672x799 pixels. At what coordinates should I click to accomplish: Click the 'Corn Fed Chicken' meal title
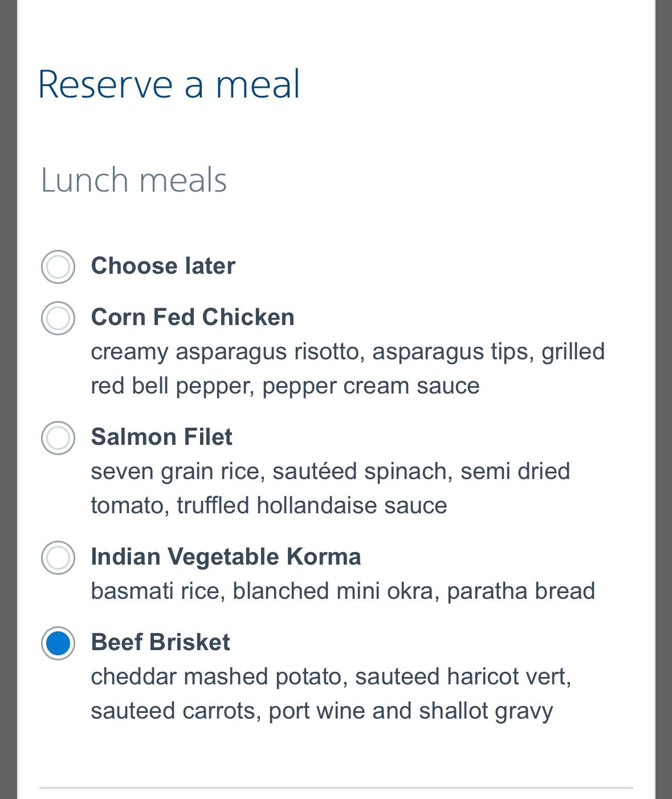193,317
